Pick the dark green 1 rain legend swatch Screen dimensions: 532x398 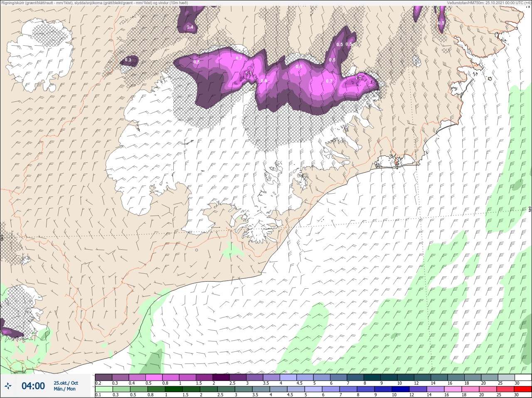tap(174, 389)
